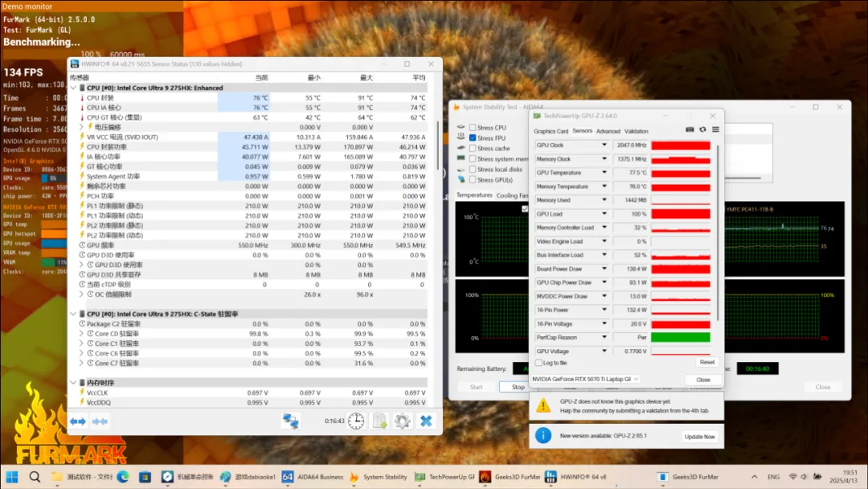The width and height of the screenshot is (868, 489).
Task: Click Reset button in GPU-Z
Action: click(706, 363)
